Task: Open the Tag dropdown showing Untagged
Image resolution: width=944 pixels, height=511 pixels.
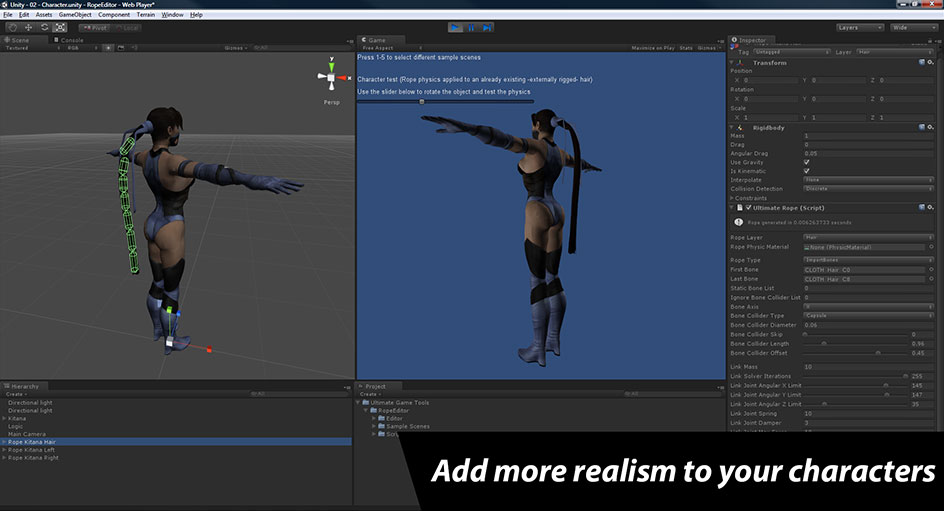Action: click(x=792, y=52)
